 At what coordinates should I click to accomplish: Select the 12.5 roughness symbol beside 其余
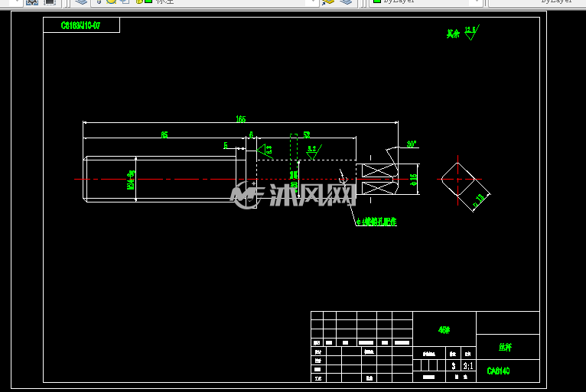pos(472,33)
